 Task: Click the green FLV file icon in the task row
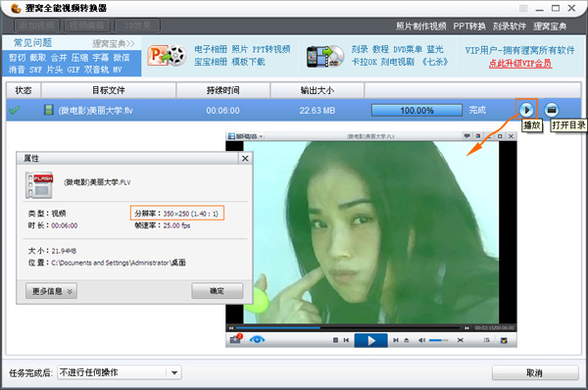(48, 110)
